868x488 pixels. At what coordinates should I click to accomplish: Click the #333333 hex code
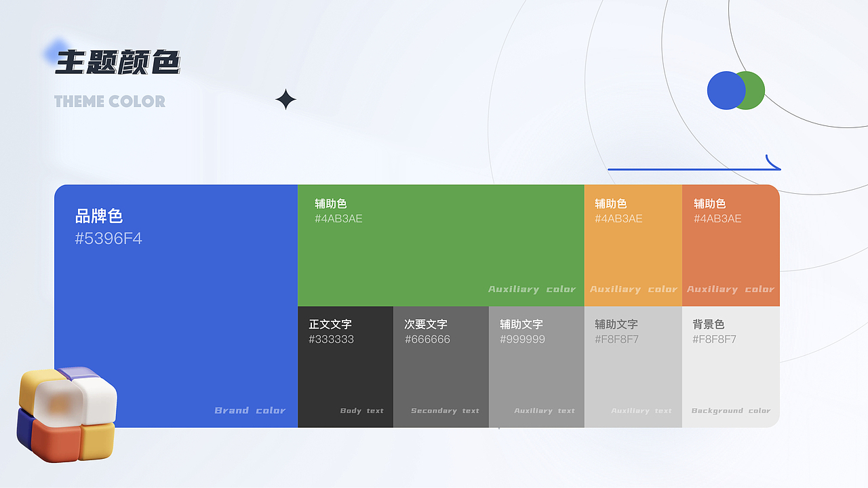[331, 340]
